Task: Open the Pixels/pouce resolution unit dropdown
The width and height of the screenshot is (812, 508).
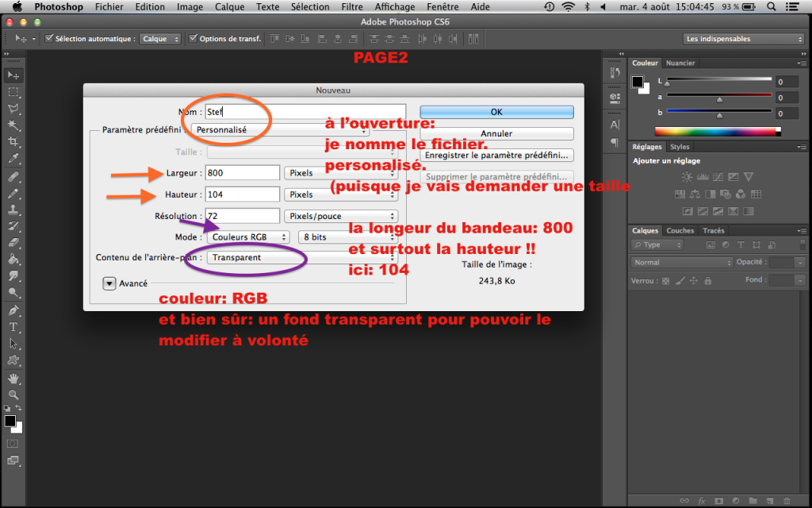Action: click(x=341, y=216)
